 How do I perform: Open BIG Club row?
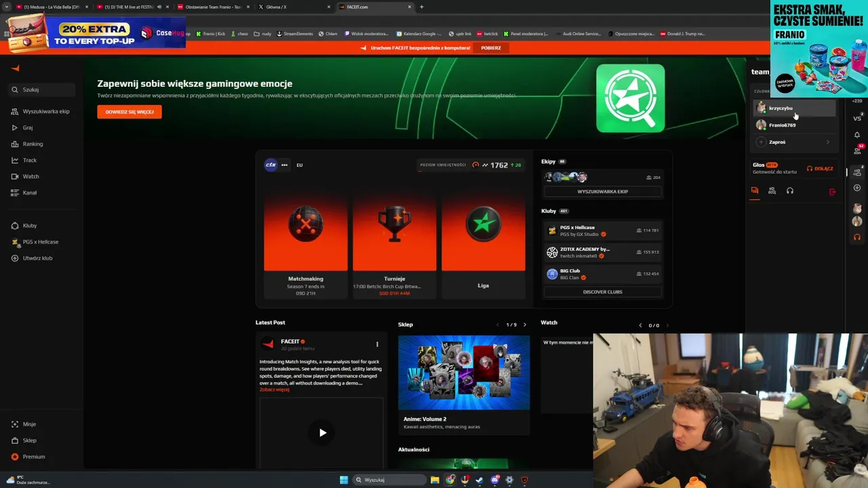(x=602, y=274)
